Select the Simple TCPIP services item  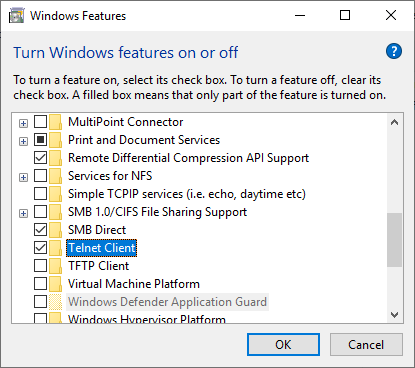pyautogui.click(x=187, y=194)
